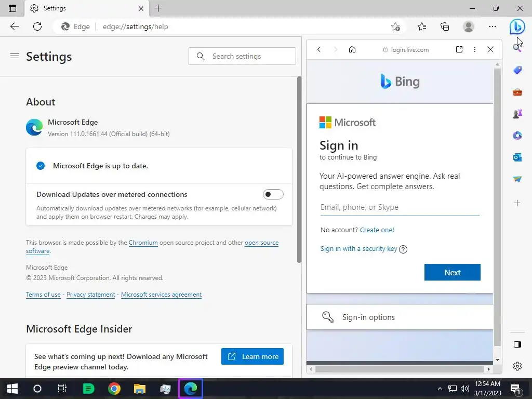Image resolution: width=532 pixels, height=399 pixels.
Task: Open the Bing Discover sidebar button
Action: tap(517, 26)
